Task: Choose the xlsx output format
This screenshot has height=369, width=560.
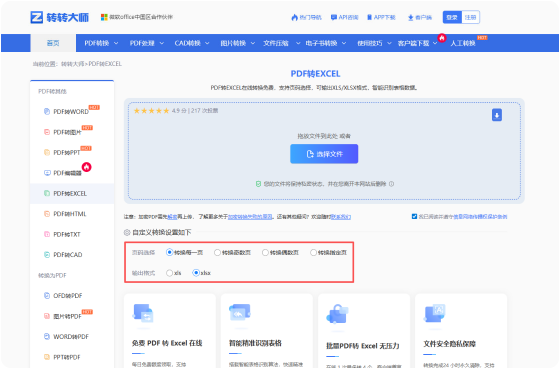Action: click(x=196, y=273)
